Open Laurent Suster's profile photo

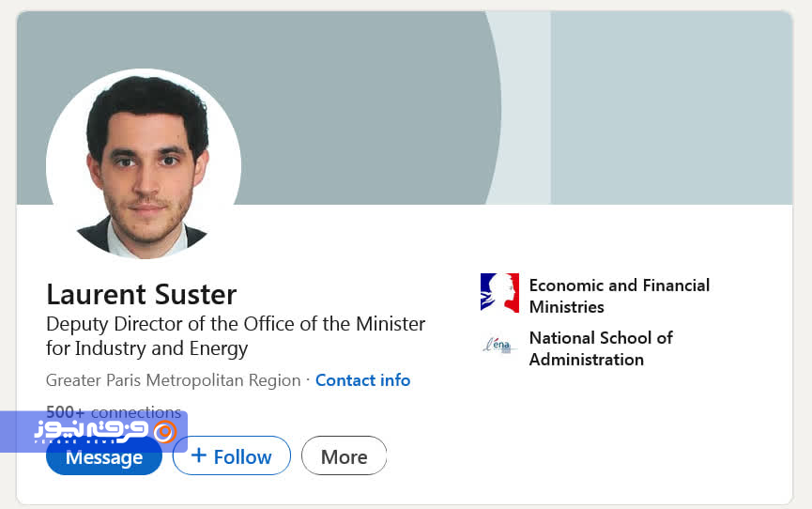(144, 163)
